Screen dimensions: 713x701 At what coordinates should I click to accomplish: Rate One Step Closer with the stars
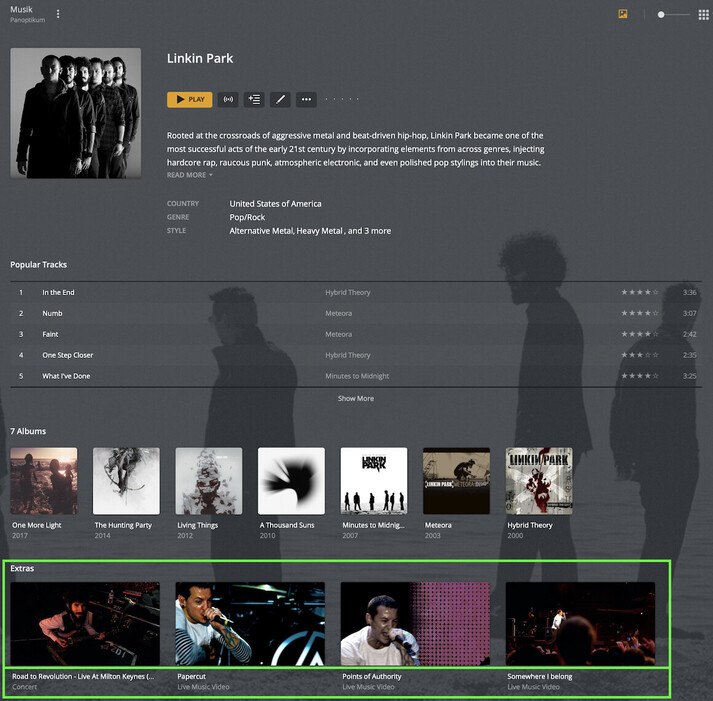pos(640,355)
